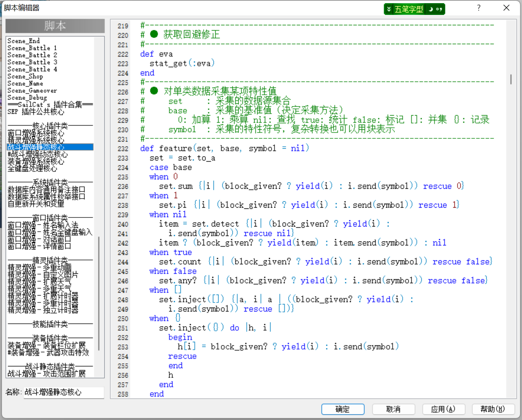
Task: Open 装备增强 - 装备栏位扩展 script
Action: tap(46, 345)
